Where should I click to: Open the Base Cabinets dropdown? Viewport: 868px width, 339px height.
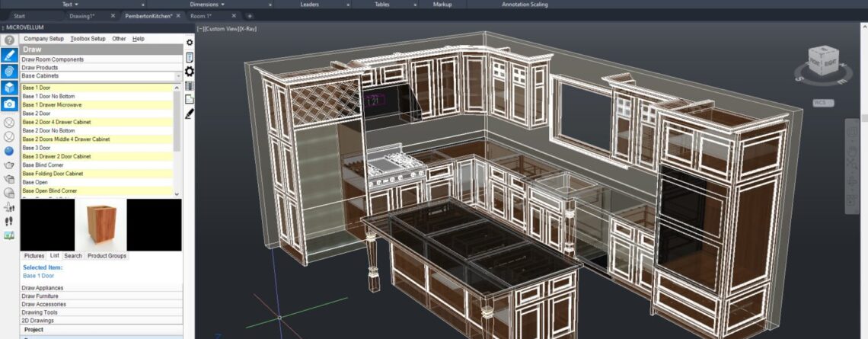point(101,76)
